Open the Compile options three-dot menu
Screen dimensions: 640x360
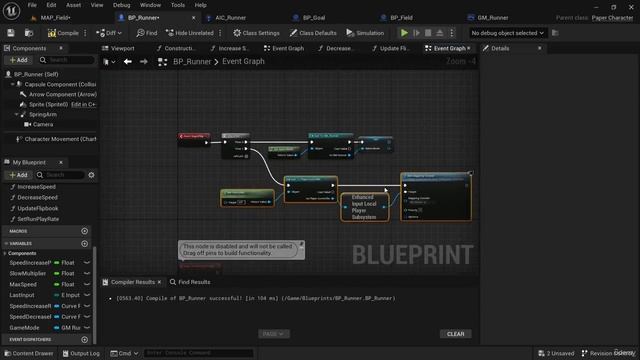(85, 33)
